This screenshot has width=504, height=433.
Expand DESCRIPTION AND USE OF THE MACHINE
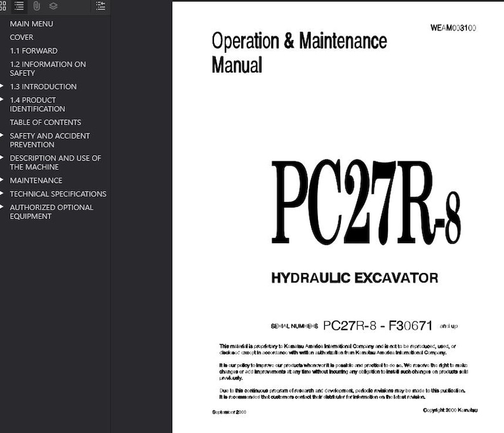click(2, 157)
